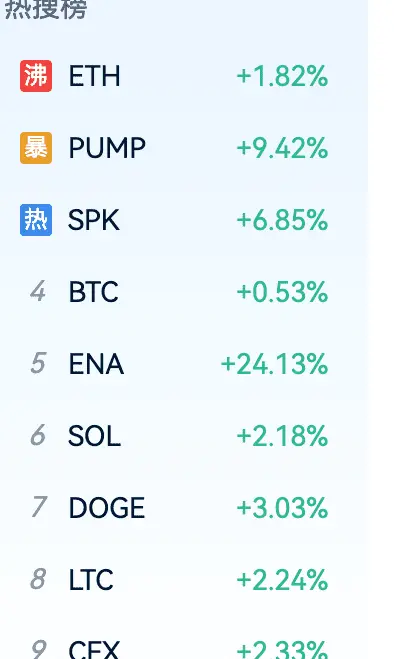Open the PUMP coin entry
394x659 pixels.
pyautogui.click(x=107, y=148)
